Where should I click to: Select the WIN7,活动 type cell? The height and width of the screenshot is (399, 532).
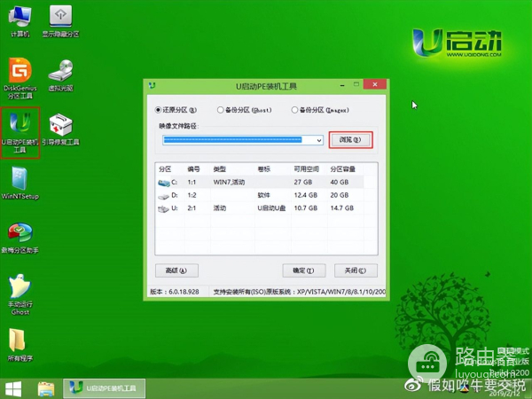pos(229,182)
